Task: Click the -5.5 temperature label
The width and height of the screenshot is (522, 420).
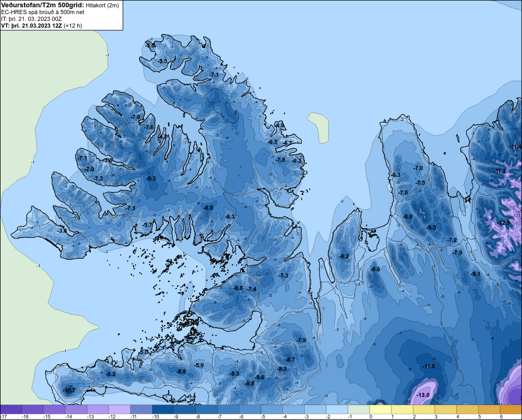Action: coord(162,61)
